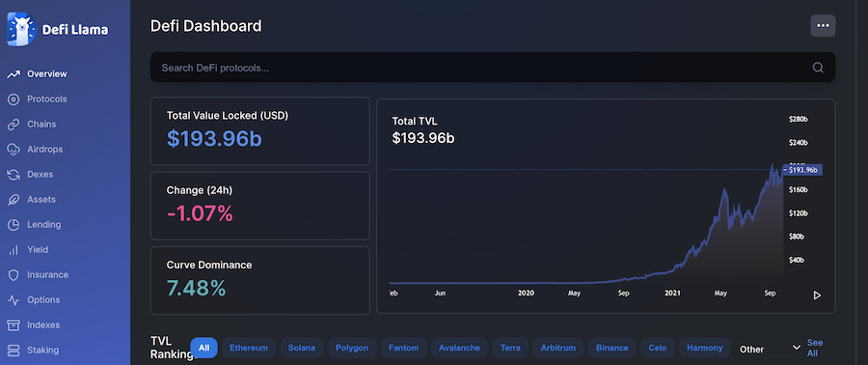Filter TVL rankings by Solana
Viewport: 868px width, 365px height.
(x=302, y=348)
